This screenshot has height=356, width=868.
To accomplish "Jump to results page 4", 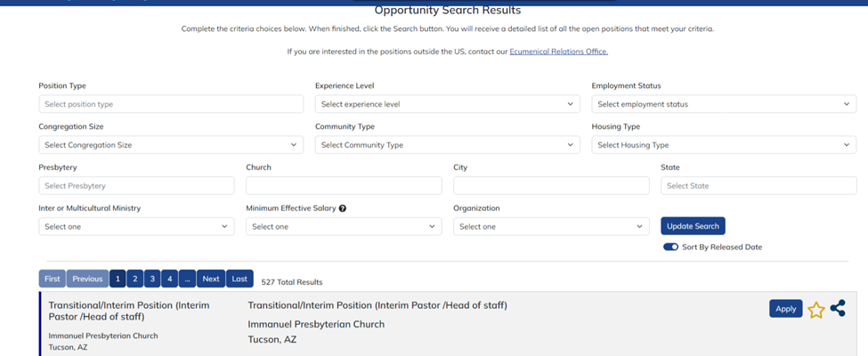I will 169,279.
